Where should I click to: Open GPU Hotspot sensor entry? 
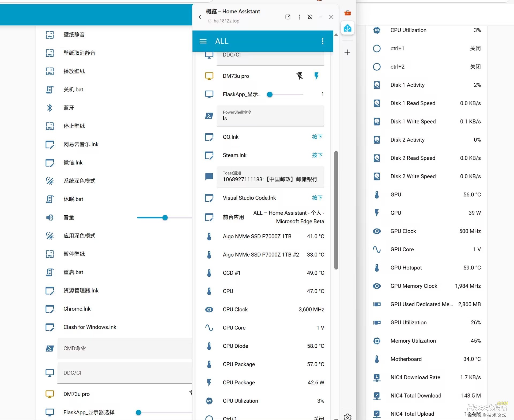(427, 268)
